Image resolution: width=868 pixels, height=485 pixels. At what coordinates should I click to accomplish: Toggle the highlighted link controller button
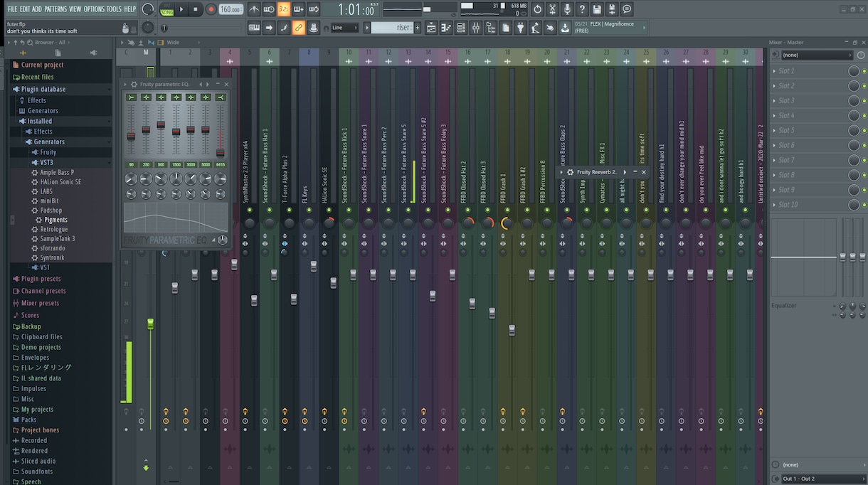(x=299, y=28)
